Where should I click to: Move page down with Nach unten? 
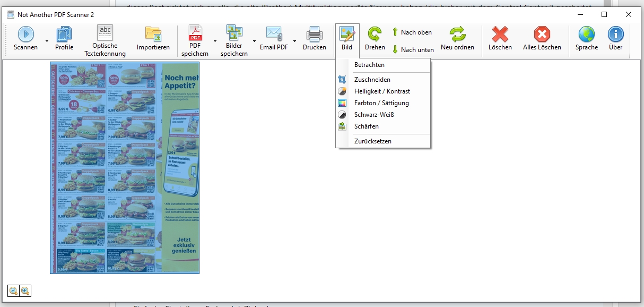413,49
